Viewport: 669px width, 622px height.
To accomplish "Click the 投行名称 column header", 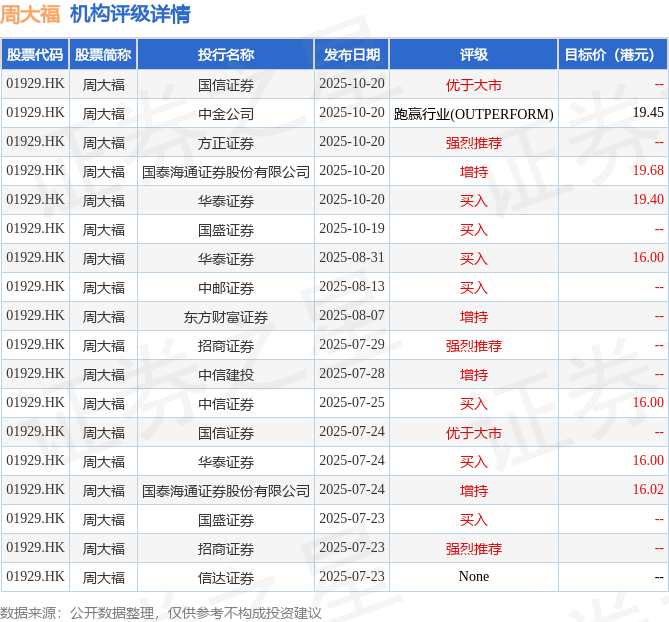I will tap(226, 55).
